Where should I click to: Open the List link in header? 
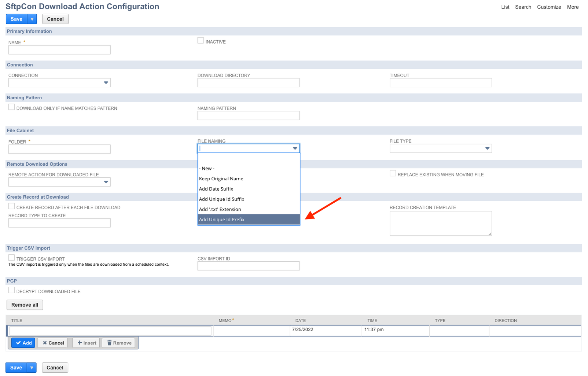pos(505,7)
